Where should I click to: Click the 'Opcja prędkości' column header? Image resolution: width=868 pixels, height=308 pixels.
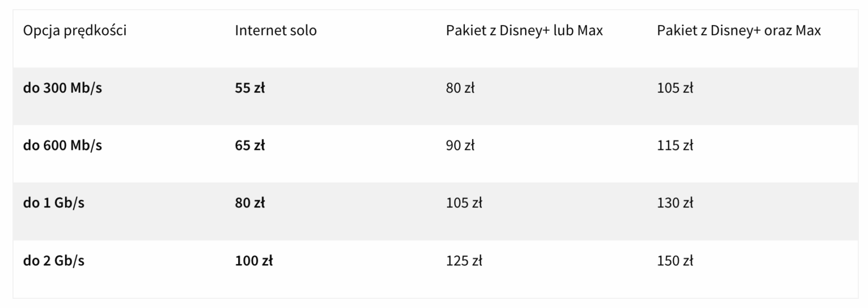click(x=74, y=30)
